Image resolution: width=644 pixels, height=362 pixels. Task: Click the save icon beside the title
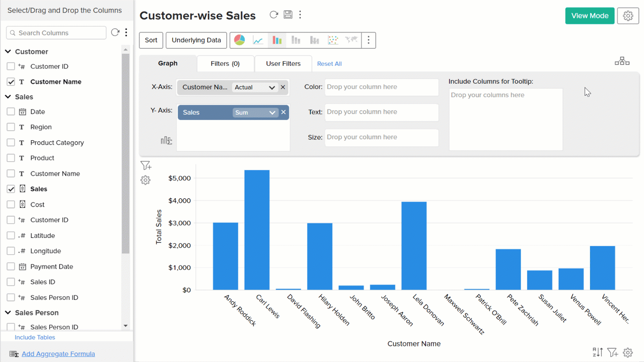coord(288,15)
